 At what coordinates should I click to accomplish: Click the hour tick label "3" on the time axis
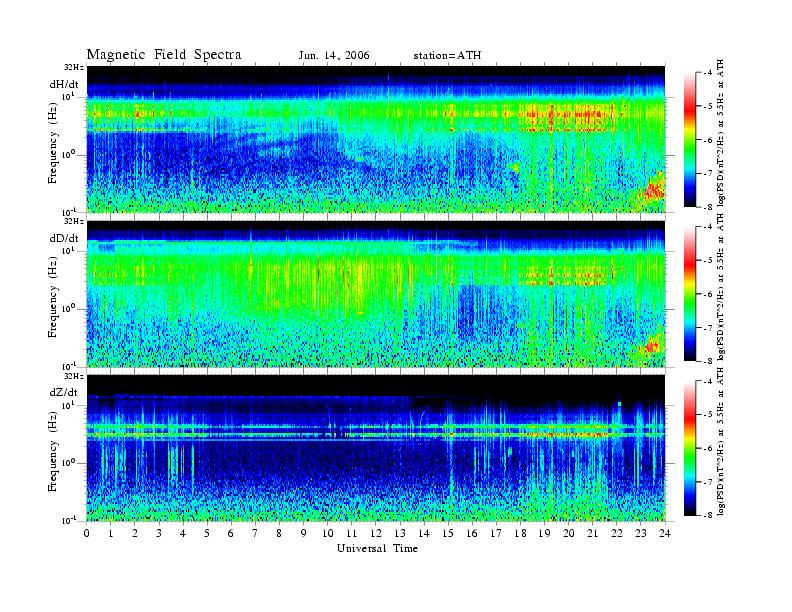[159, 533]
